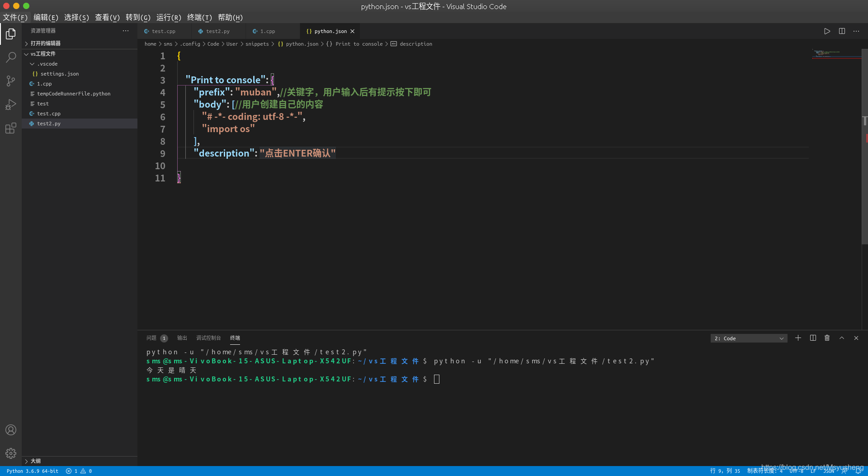Open the 选择(S) menu

coord(76,17)
